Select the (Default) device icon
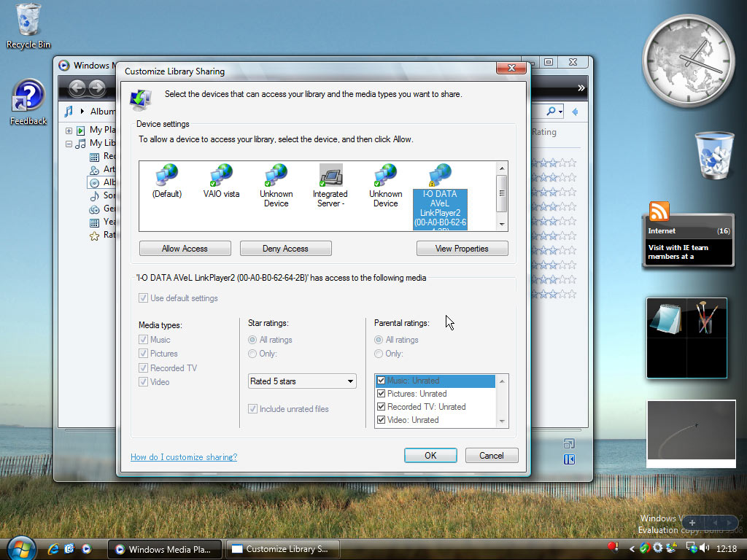Image resolution: width=747 pixels, height=560 pixels. click(167, 182)
